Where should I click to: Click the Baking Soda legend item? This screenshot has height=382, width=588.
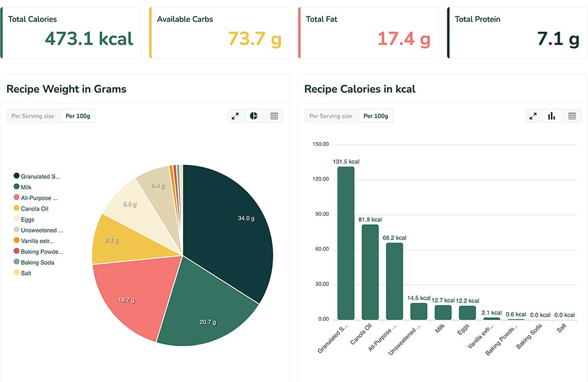37,263
